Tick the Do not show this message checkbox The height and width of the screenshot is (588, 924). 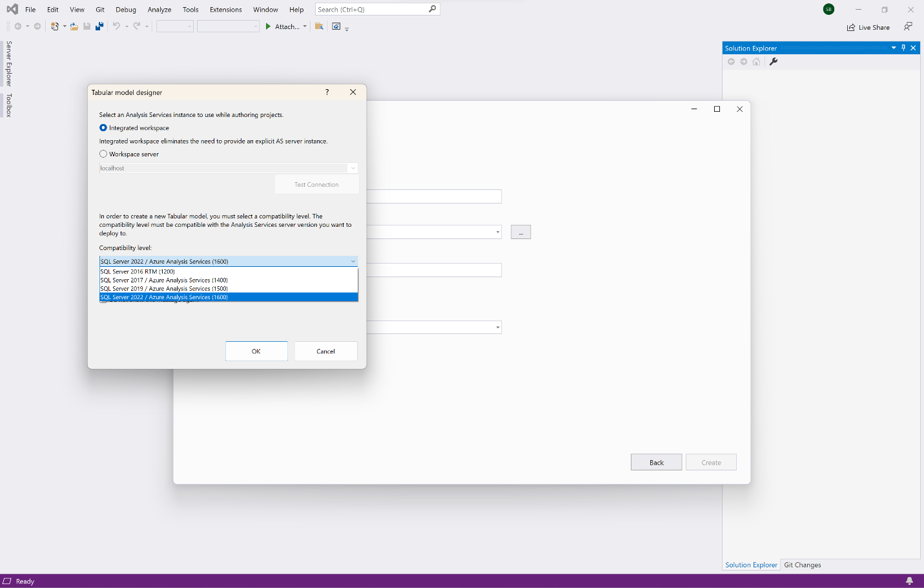coord(103,302)
